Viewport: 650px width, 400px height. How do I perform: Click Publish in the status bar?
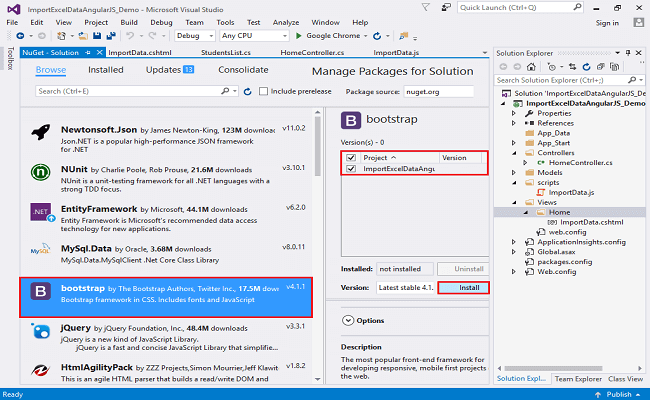619,394
